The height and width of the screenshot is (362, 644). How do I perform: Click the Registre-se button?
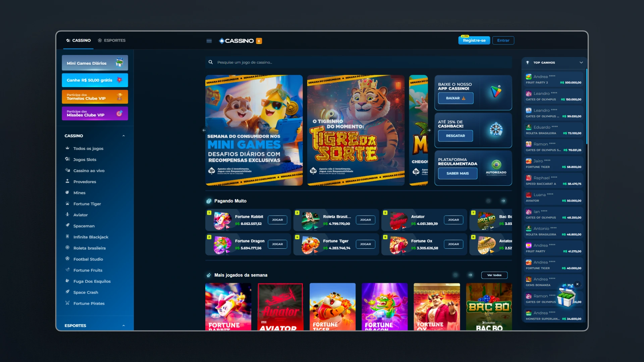click(x=474, y=41)
